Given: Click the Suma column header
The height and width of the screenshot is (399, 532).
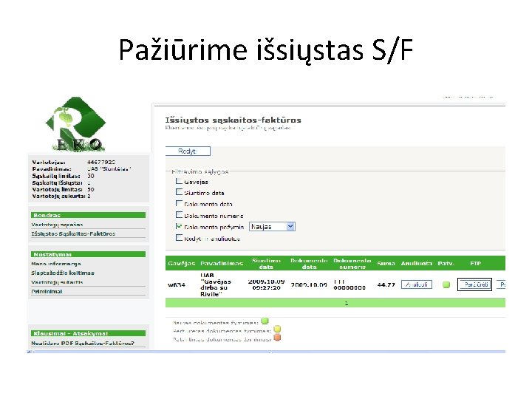Looking at the screenshot, I should point(386,263).
